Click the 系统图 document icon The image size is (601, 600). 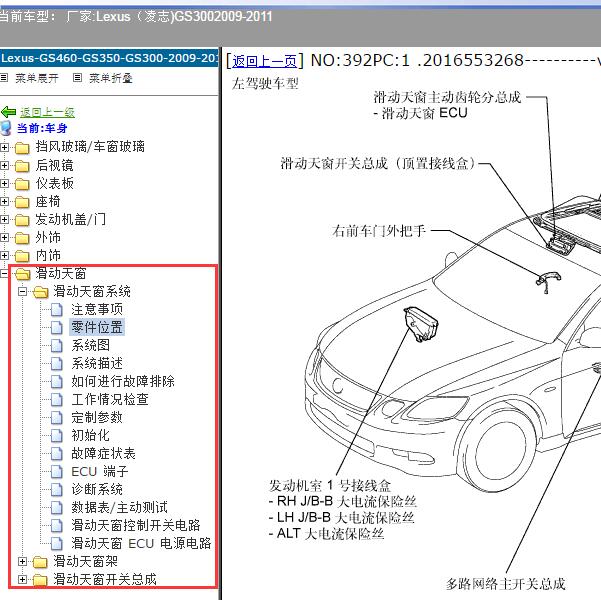pyautogui.click(x=57, y=345)
